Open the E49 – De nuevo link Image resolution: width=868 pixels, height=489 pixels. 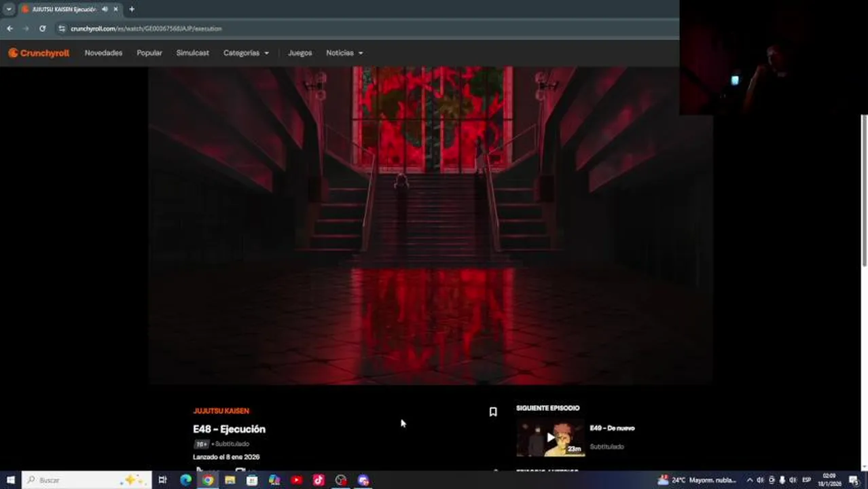612,428
